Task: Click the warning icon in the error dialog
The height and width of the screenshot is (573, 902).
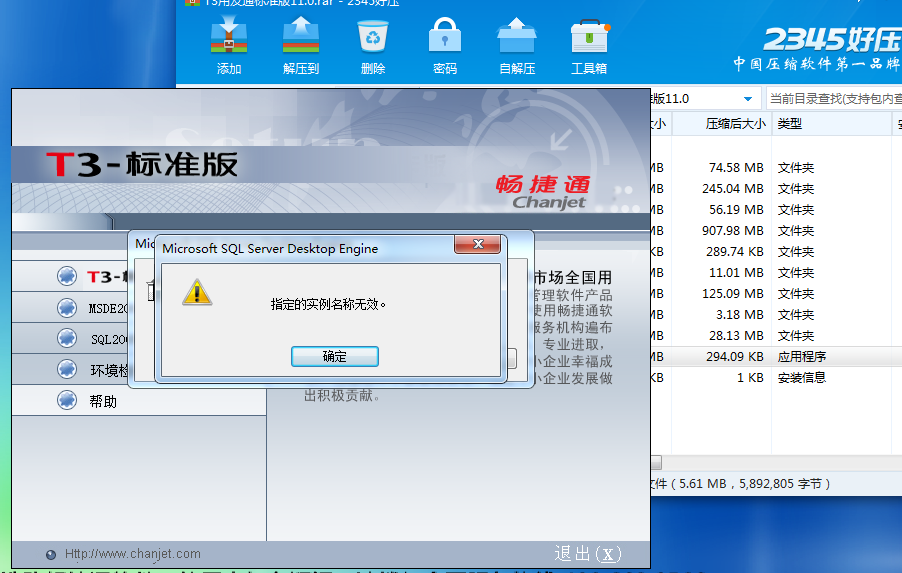Action: 197,292
